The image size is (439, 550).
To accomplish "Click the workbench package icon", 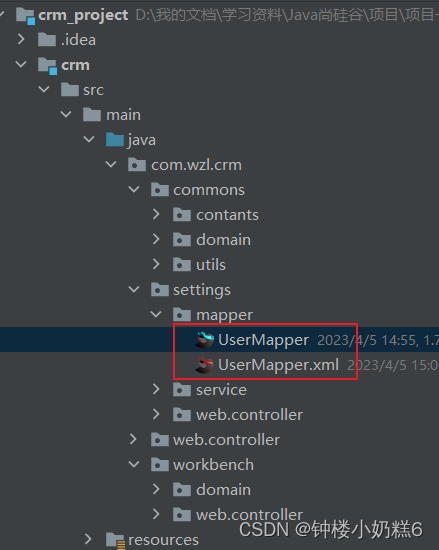I will click(160, 465).
